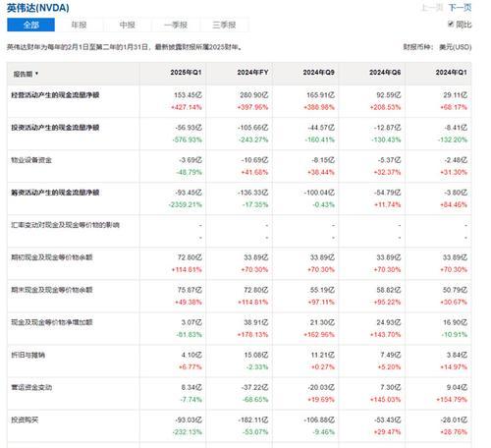Image resolution: width=491 pixels, height=448 pixels.
Task: Click the 58.82亿 value
Action: (x=389, y=290)
